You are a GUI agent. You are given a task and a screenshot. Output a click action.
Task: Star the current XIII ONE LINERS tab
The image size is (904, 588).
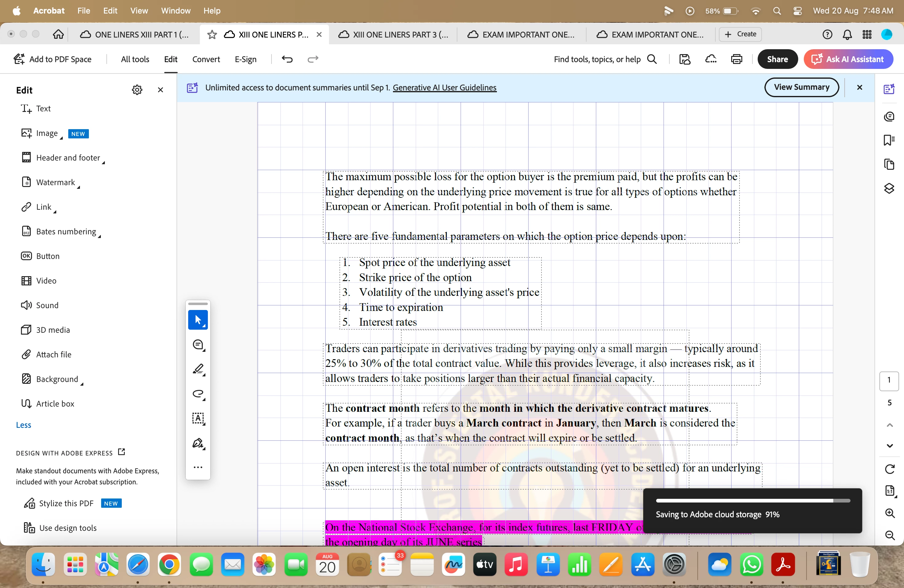pyautogui.click(x=212, y=34)
